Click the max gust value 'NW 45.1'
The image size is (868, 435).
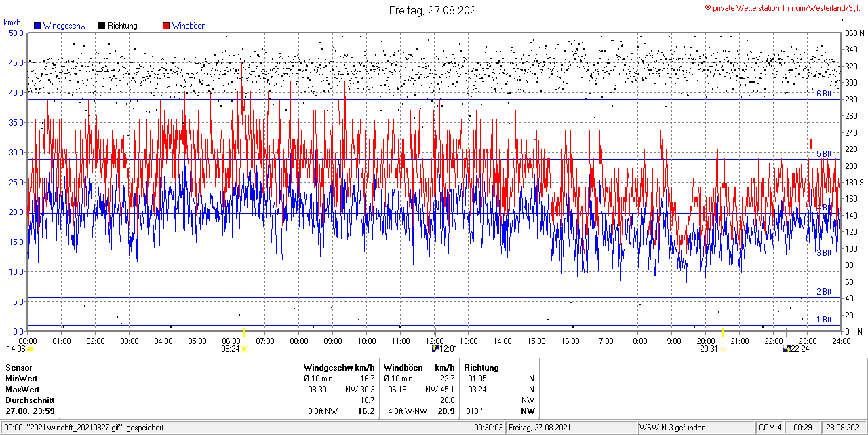[440, 390]
